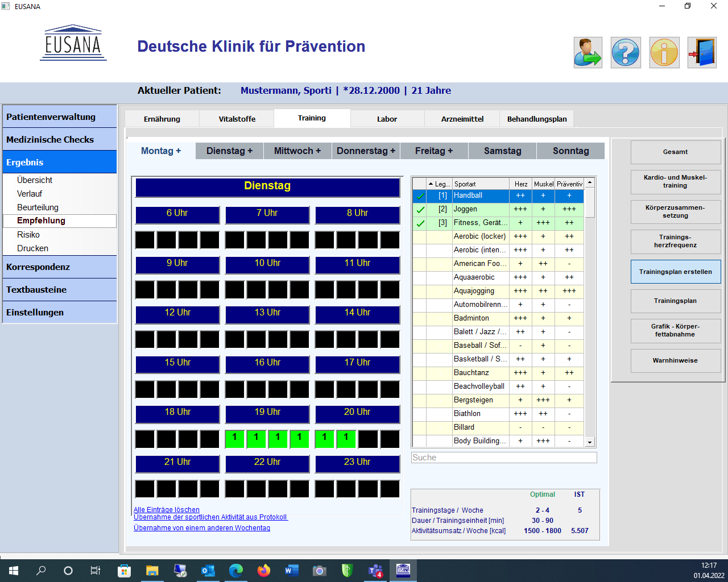Click Trainingsherzfrequenz button

(x=676, y=241)
